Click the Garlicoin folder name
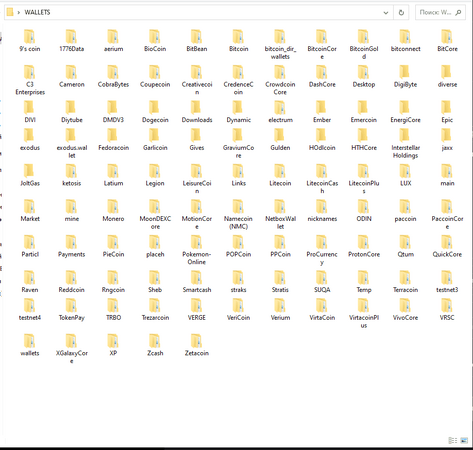Screen dimensions: 473x450 coord(155,148)
